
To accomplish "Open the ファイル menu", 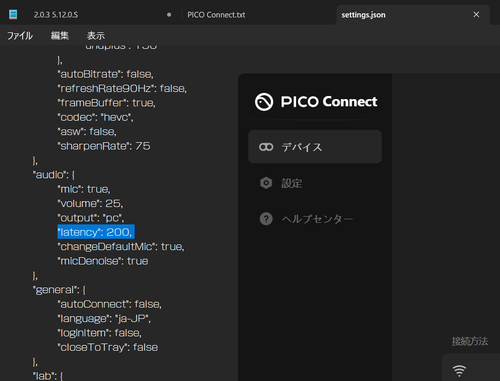I will pos(20,36).
